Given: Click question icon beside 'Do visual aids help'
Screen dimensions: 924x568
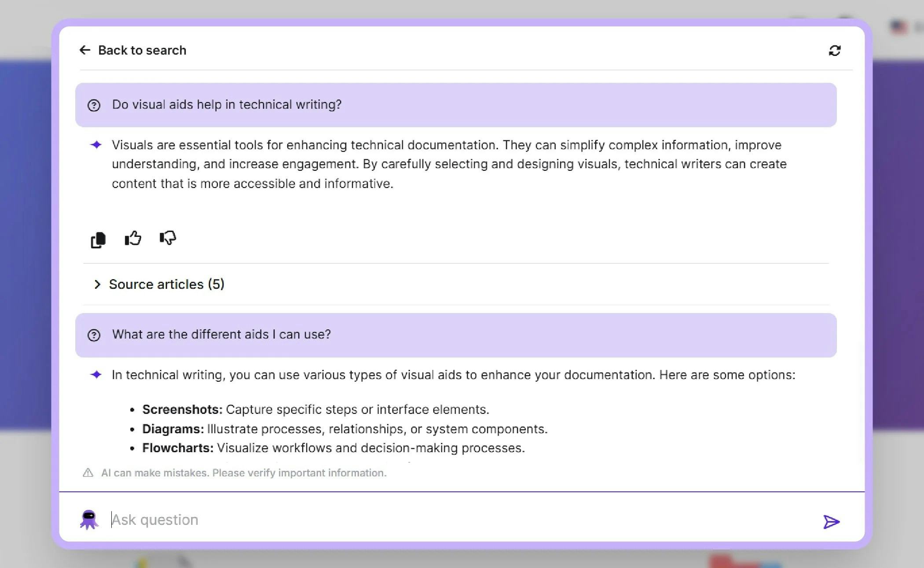Looking at the screenshot, I should [x=94, y=105].
